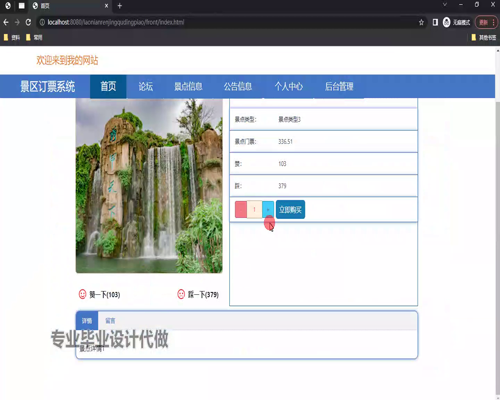This screenshot has height=400, width=500.
Task: Open the tab search chevron in title bar
Action: pyautogui.click(x=445, y=4)
